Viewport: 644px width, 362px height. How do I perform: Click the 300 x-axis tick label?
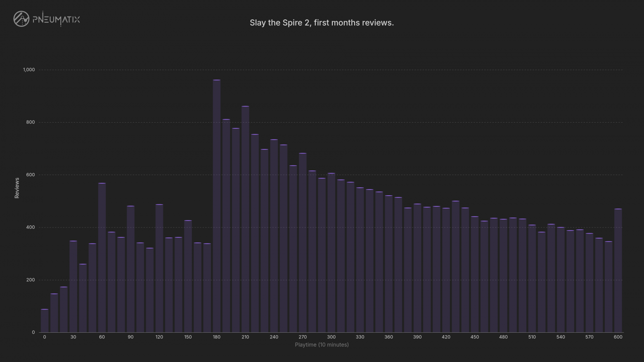(331, 337)
